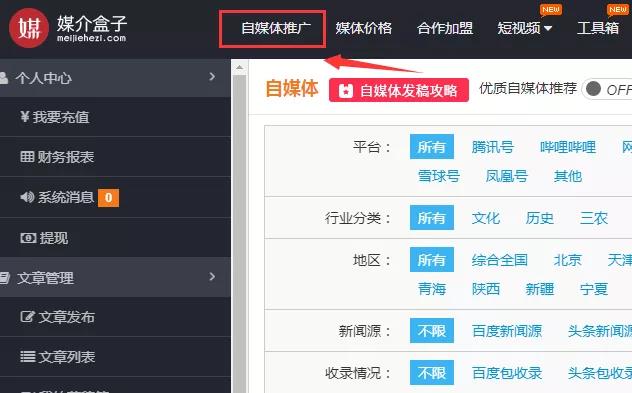This screenshot has height=393, width=632.
Task: Expand the 个人中心 section chevron
Action: pyautogui.click(x=212, y=77)
